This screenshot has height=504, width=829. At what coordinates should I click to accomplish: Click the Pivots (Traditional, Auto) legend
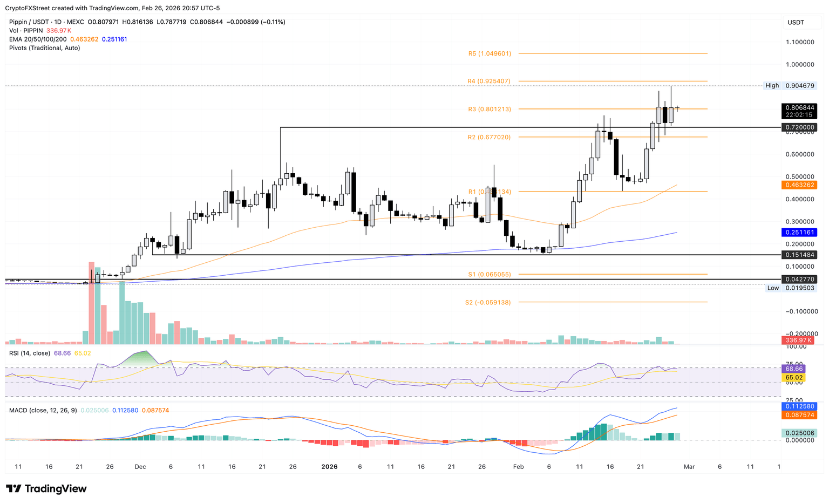(x=44, y=48)
